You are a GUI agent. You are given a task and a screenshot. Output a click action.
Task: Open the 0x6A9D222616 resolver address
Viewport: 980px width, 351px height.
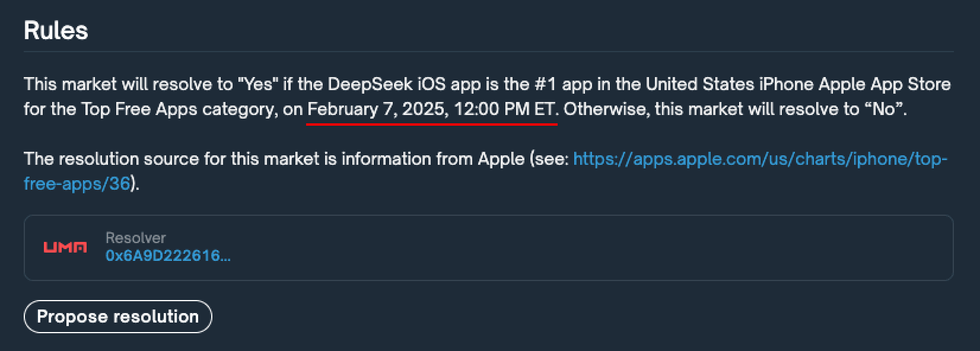tap(168, 256)
